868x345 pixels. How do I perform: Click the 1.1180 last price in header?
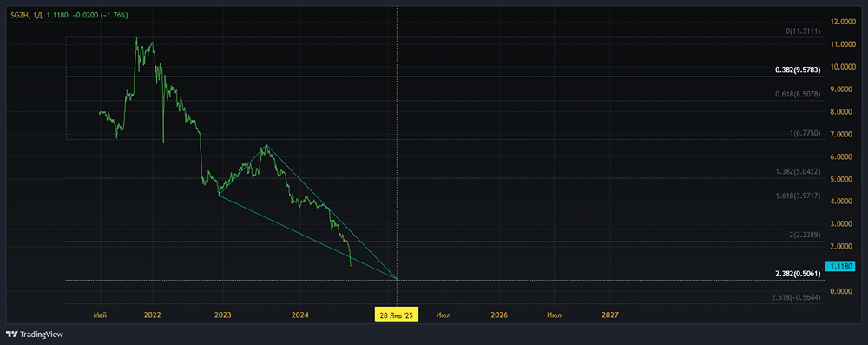(57, 16)
